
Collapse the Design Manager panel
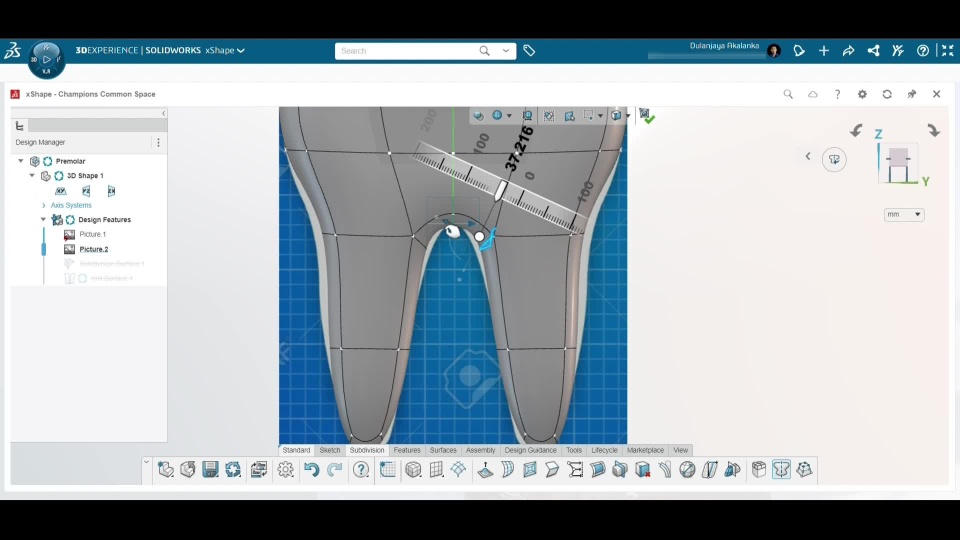[x=163, y=113]
